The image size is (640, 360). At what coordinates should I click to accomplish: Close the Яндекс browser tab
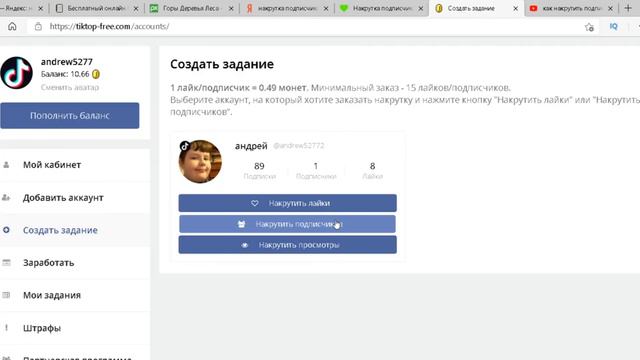pyautogui.click(x=40, y=8)
